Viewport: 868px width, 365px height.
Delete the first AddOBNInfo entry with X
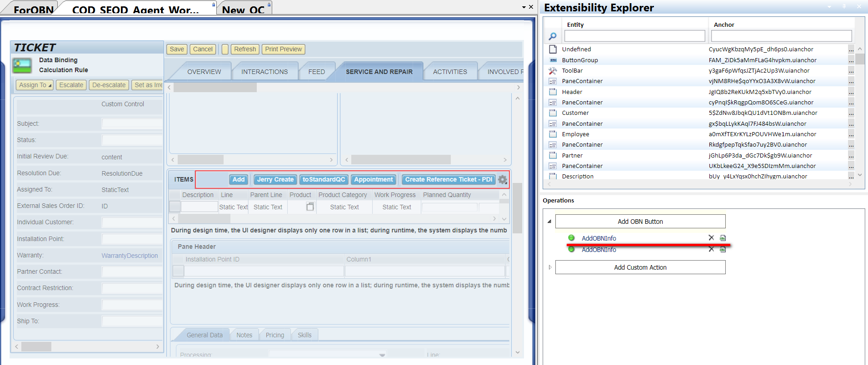pyautogui.click(x=711, y=238)
